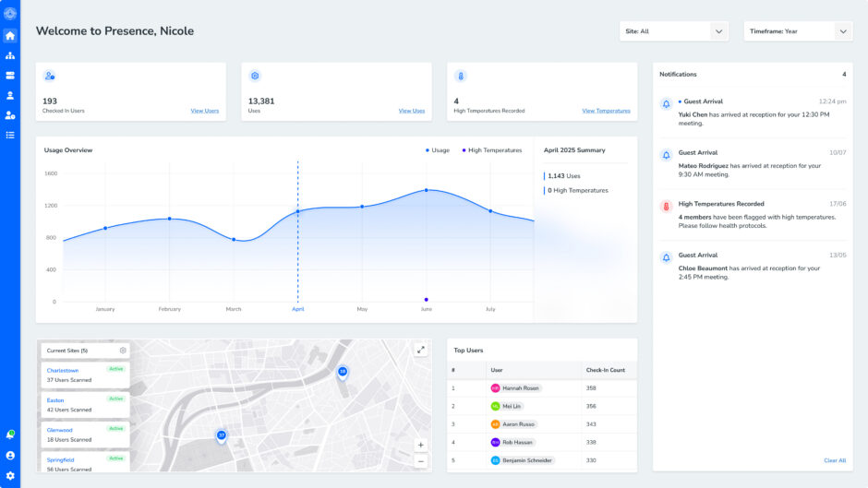Toggle the High Temperatures legend series
Screen dimensions: 868x488
click(x=492, y=150)
